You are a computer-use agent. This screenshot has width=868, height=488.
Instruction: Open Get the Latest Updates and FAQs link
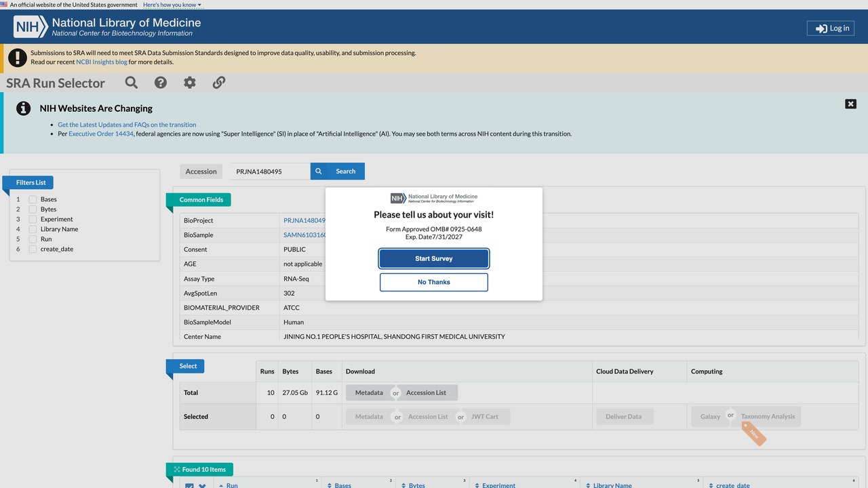127,125
